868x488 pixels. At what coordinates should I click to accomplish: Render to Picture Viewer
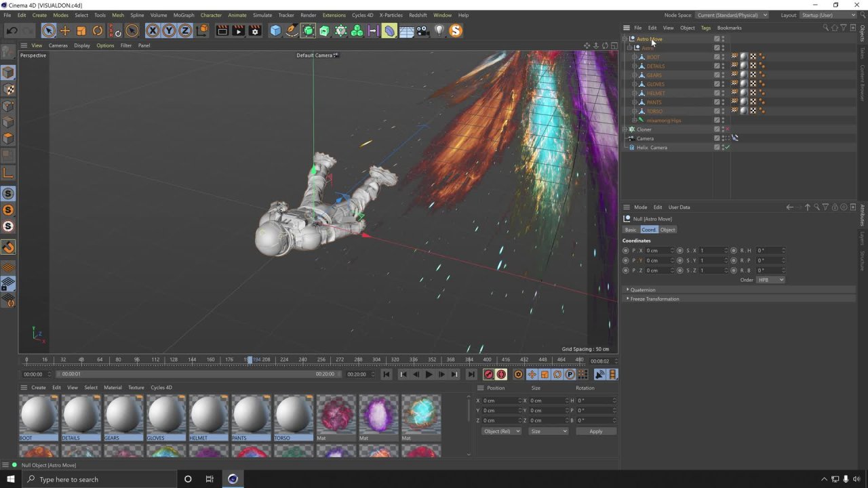239,30
